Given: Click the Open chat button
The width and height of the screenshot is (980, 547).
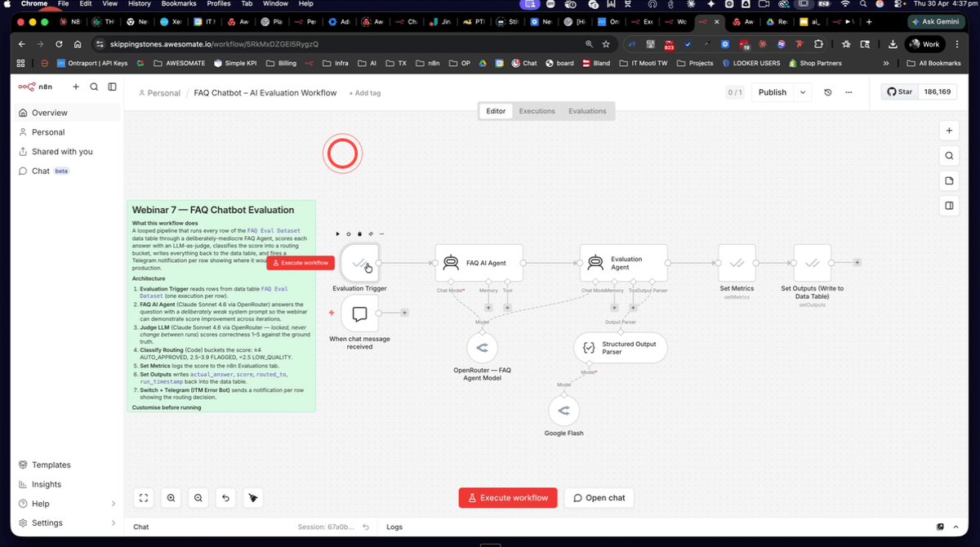Looking at the screenshot, I should click(599, 497).
